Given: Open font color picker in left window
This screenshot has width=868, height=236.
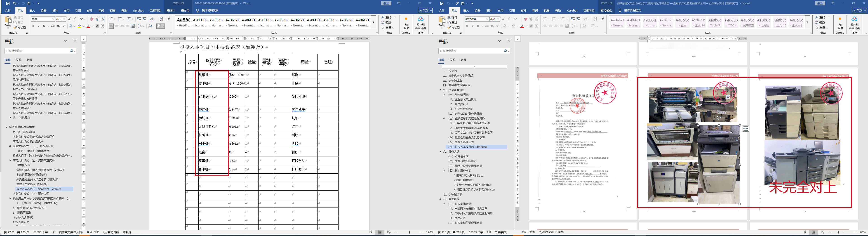Looking at the screenshot, I should click(92, 26).
